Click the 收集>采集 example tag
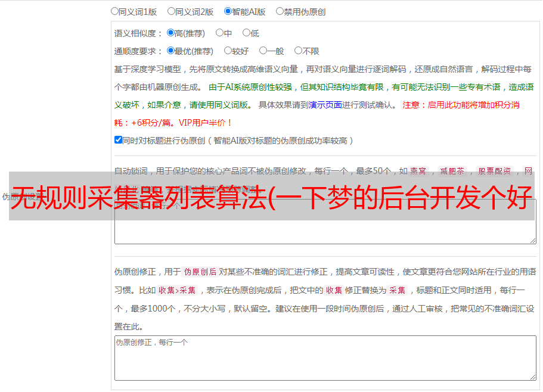 tap(177, 290)
